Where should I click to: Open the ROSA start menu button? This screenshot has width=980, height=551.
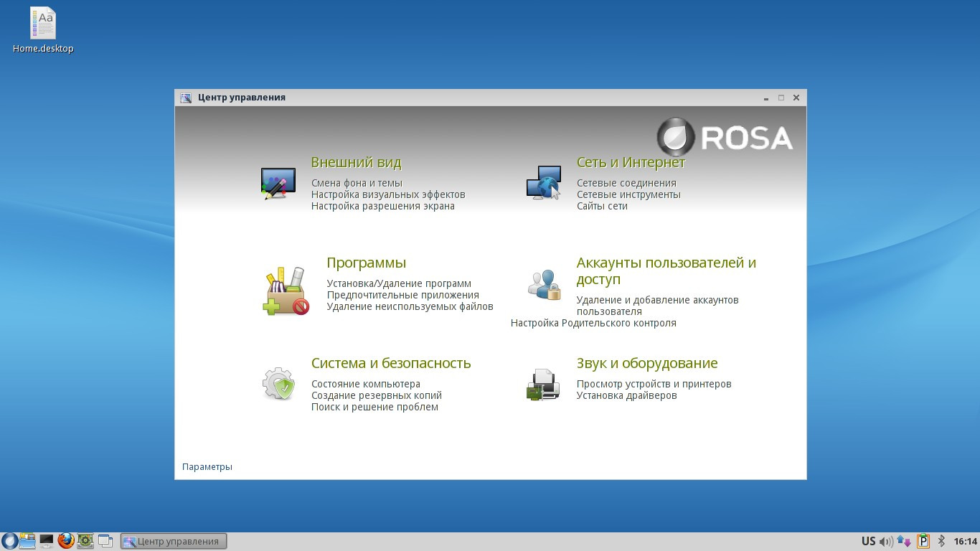[x=9, y=541]
